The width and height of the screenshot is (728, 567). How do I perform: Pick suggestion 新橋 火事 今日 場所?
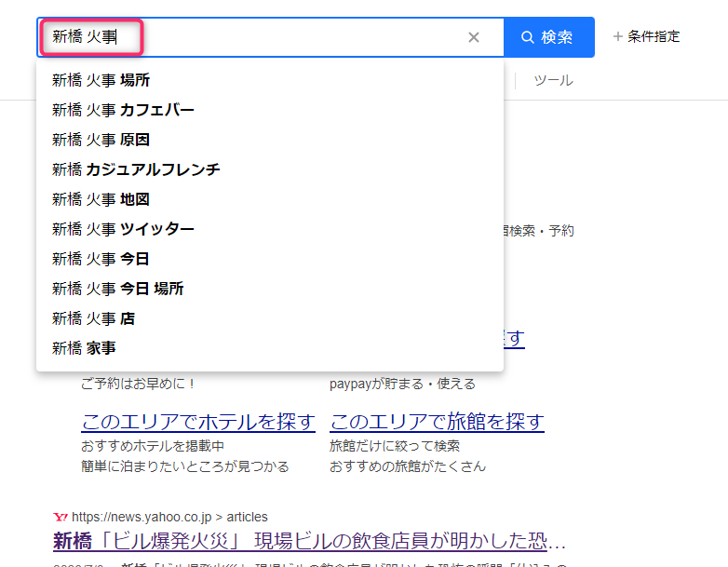pos(117,289)
